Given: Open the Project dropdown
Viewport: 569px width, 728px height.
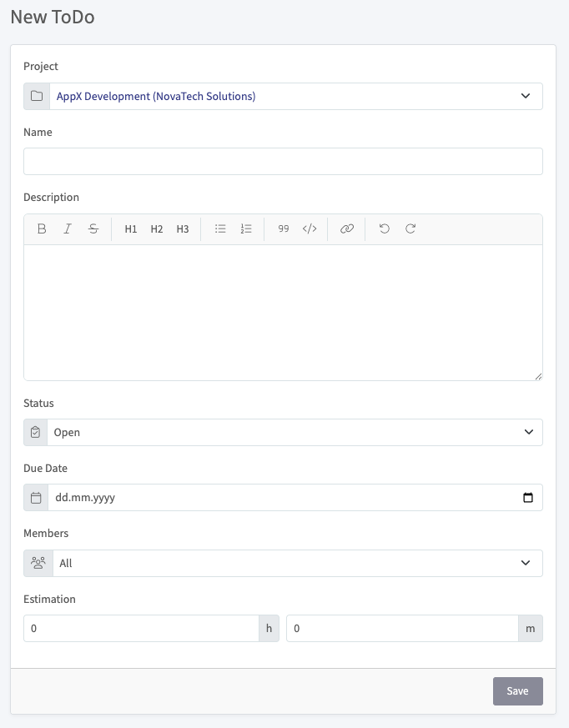Looking at the screenshot, I should [x=296, y=96].
